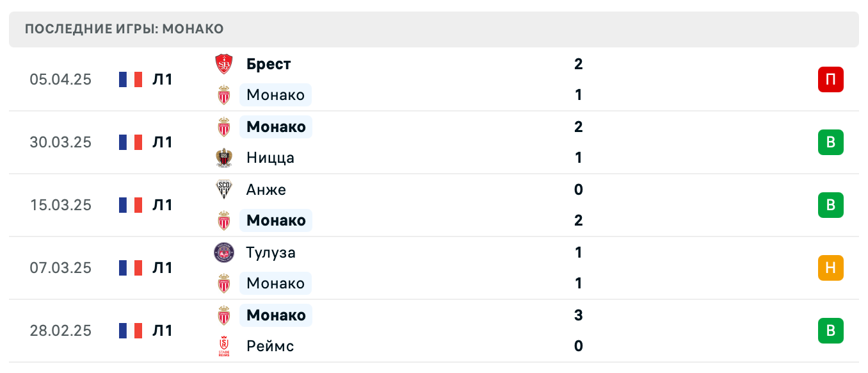The height and width of the screenshot is (373, 868).
Task: Select the 07.03.25 match date
Action: point(61,268)
